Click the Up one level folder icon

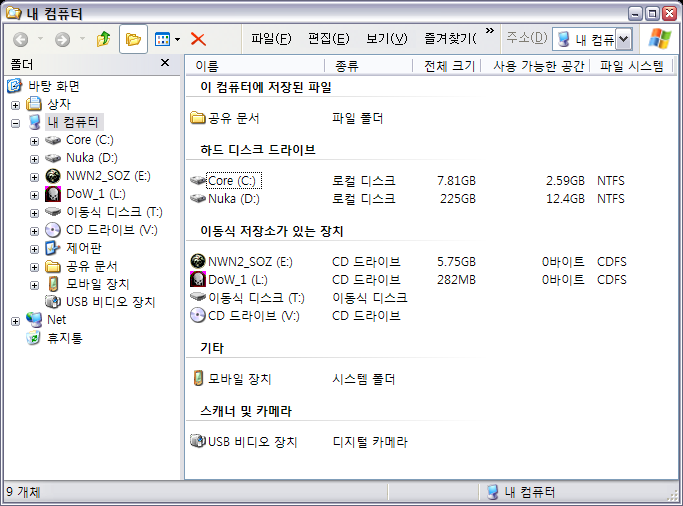103,39
